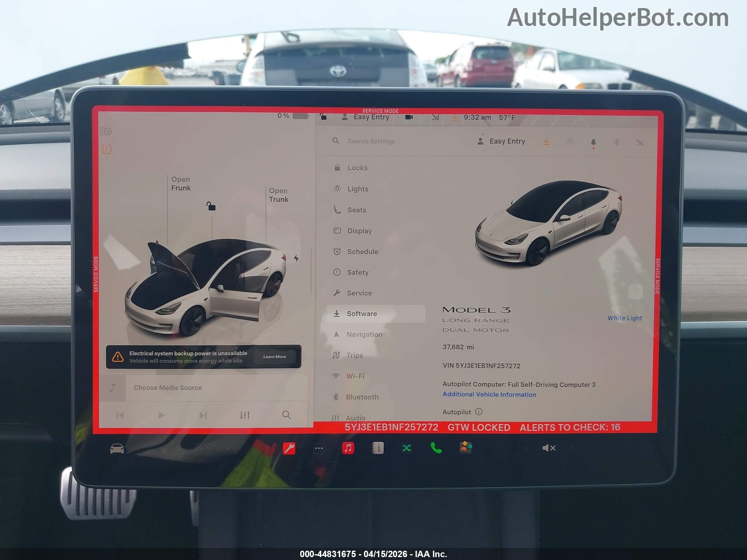Tap the dashcam camera icon in the status bar
The image size is (747, 560).
409,117
